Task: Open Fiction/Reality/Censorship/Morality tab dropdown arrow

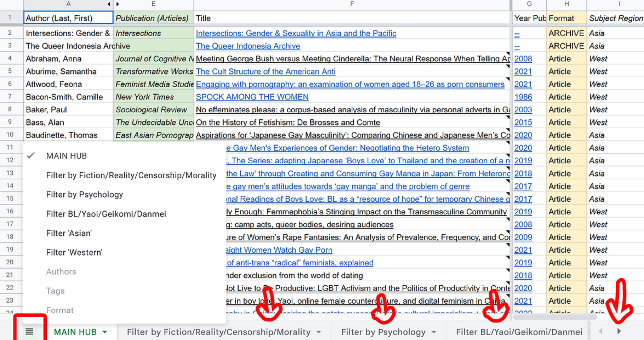Action: click(x=319, y=332)
